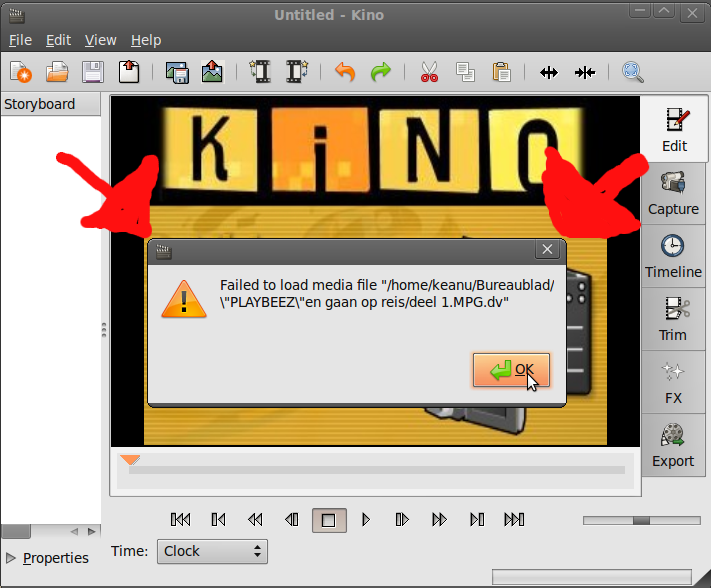Click the Open file folder icon
This screenshot has width=711, height=588.
tap(57, 72)
